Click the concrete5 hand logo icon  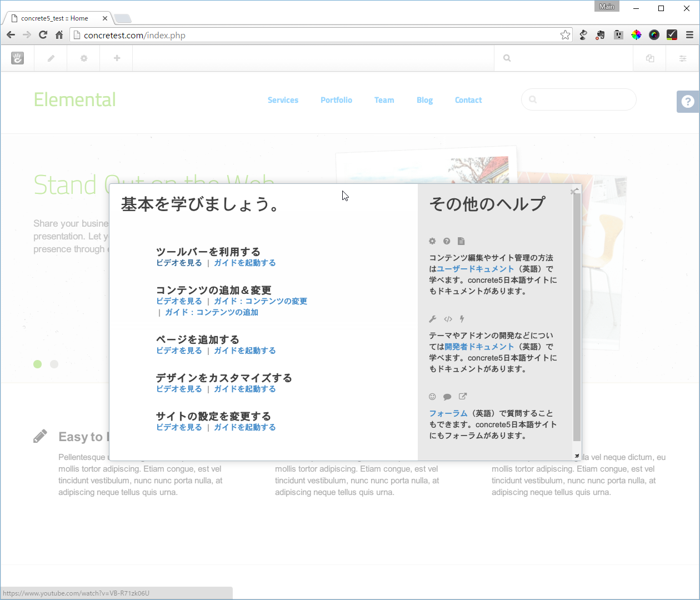click(x=17, y=58)
